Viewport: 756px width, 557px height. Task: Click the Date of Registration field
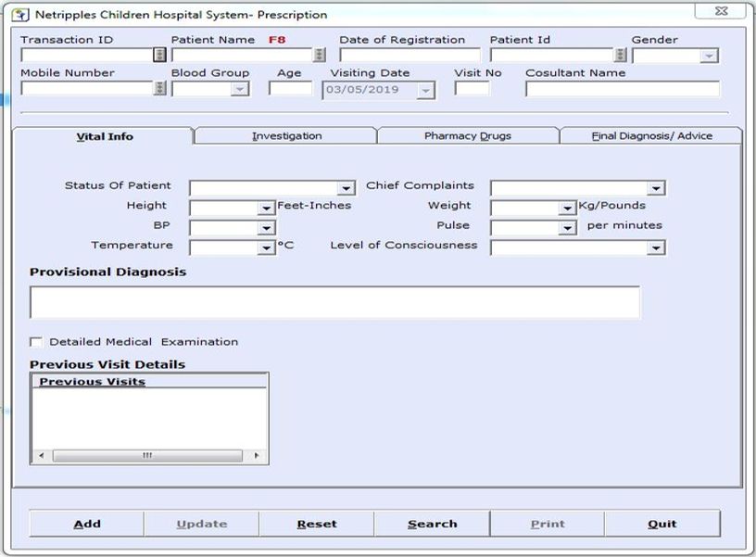(410, 55)
